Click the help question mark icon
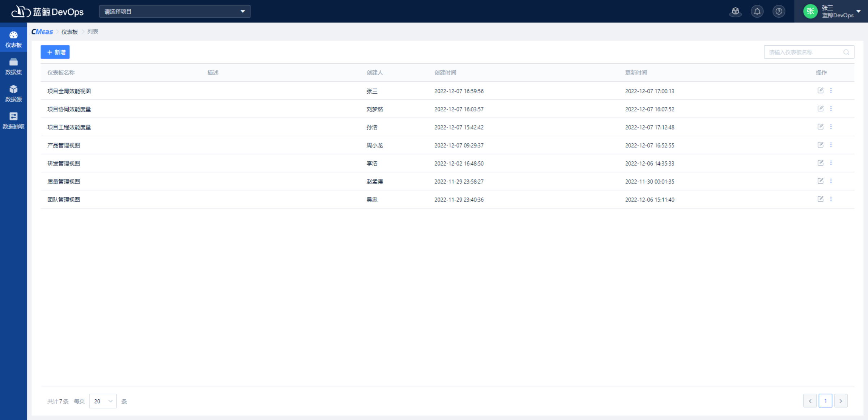 point(779,12)
